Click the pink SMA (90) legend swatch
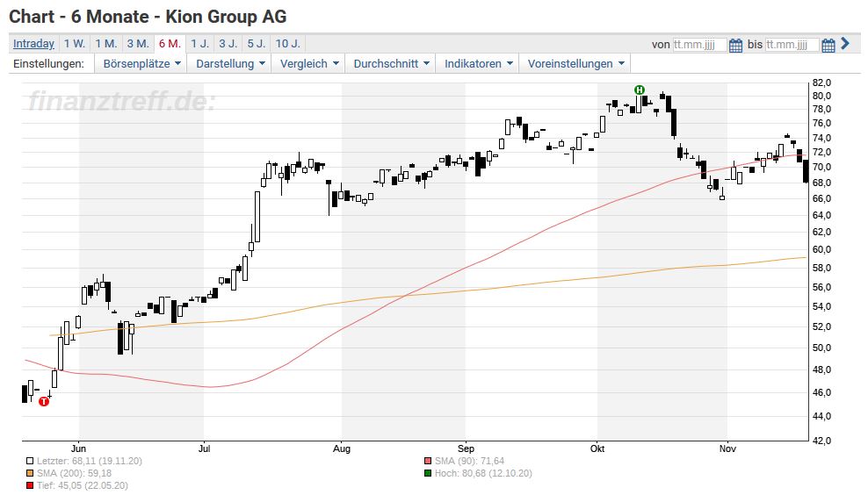868x495 pixels. coord(428,461)
